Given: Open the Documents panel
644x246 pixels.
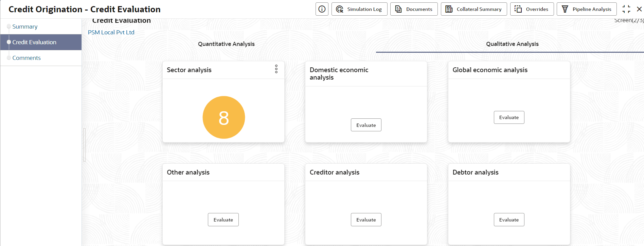Looking at the screenshot, I should coord(414,9).
